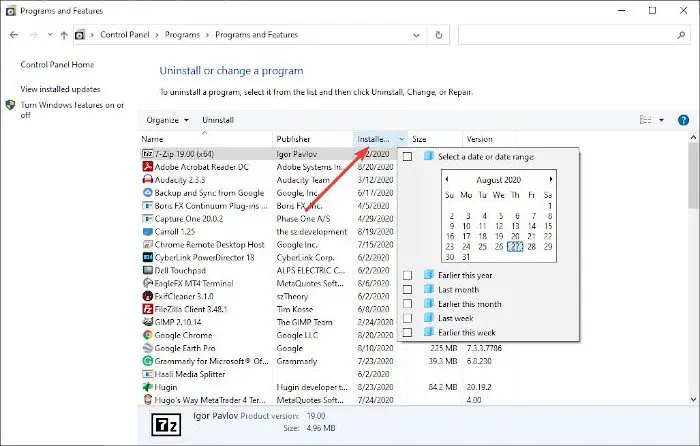The height and width of the screenshot is (446, 700).
Task: Click the Hugin program icon
Action: 147,387
